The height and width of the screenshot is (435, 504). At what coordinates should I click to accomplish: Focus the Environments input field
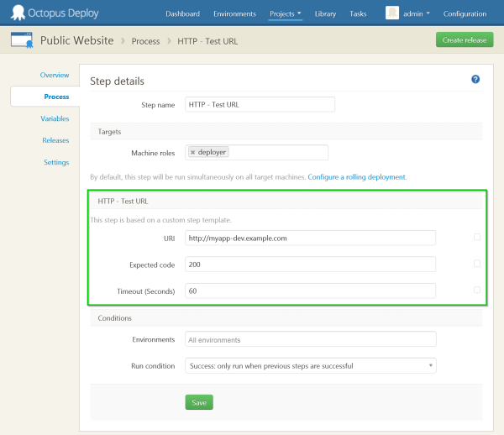[310, 339]
